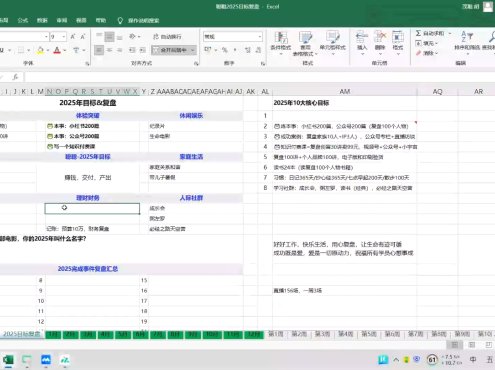Screen dimensions: 495x370
Task: Click the blue app icon in taskbar
Action: (x=46, y=360)
